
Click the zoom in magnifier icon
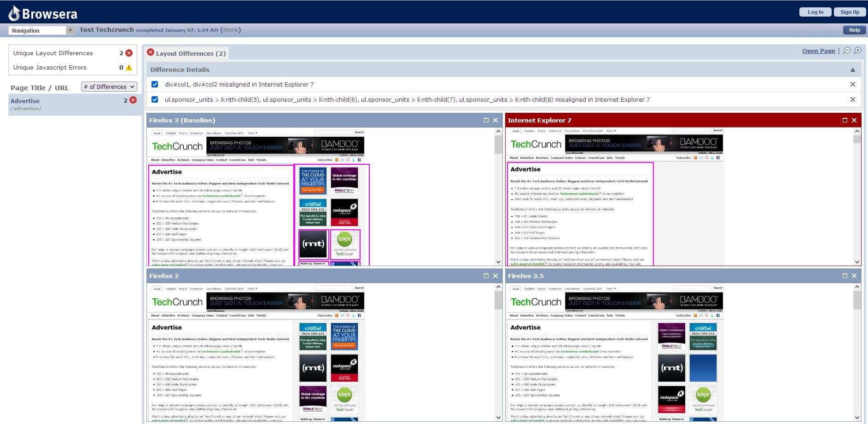[857, 51]
